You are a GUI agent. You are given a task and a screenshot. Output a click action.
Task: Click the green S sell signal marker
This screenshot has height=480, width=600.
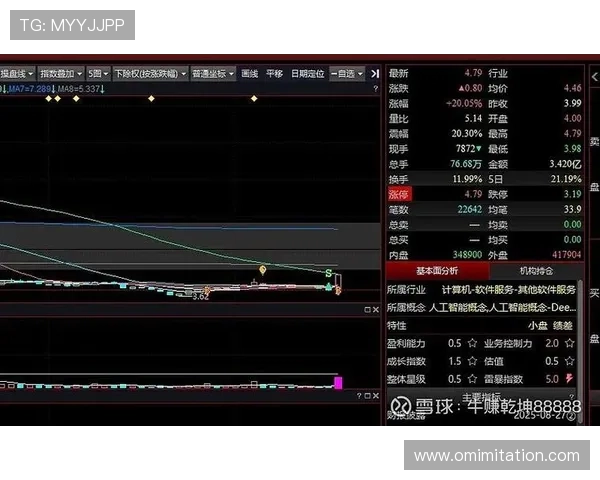pyautogui.click(x=327, y=273)
